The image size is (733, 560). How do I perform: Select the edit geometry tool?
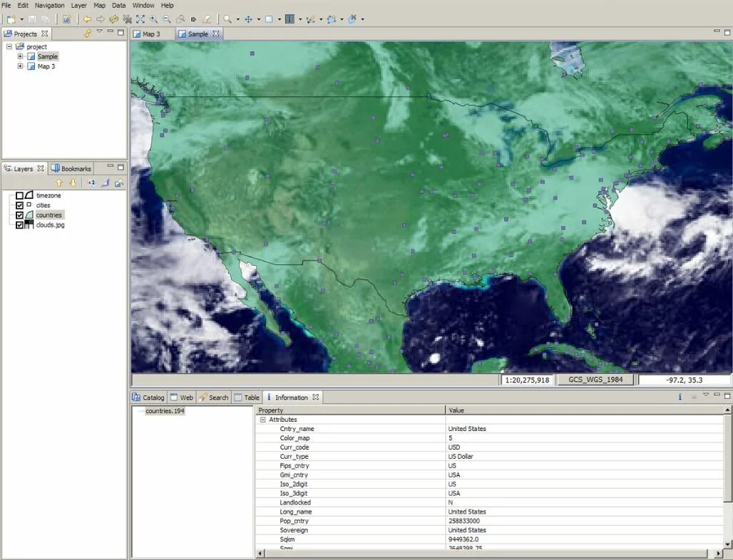tap(310, 19)
